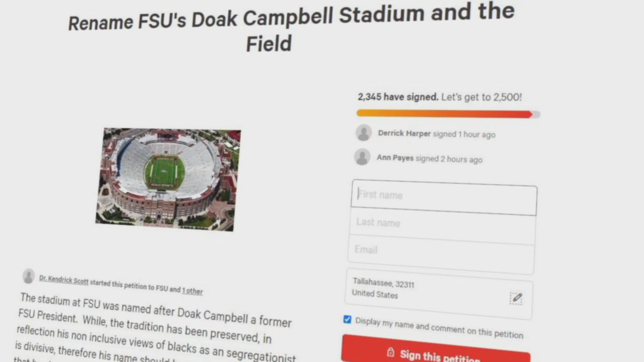Screen dimensions: 644x362
Task: Focus the First name field
Action: (444, 197)
